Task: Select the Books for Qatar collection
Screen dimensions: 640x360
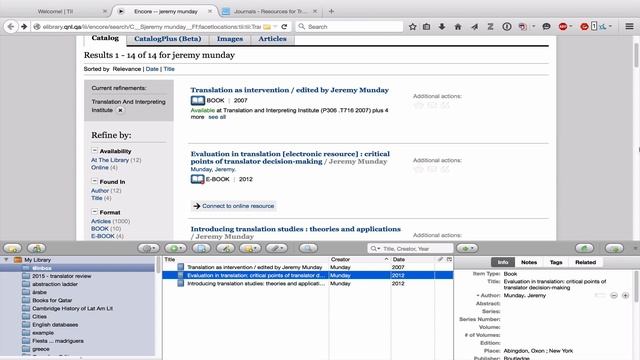Action: point(52,300)
